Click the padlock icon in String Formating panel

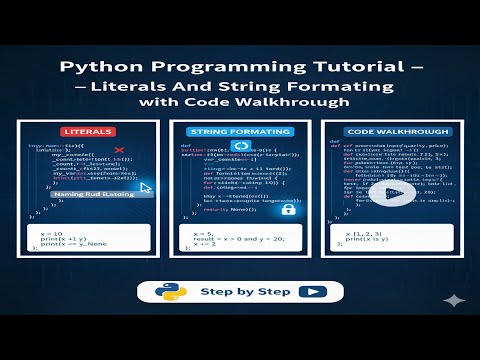tap(288, 209)
